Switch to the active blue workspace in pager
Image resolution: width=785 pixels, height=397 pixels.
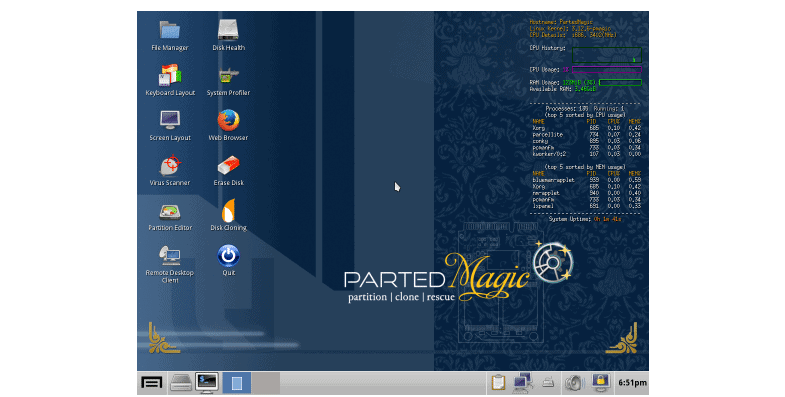(237, 383)
